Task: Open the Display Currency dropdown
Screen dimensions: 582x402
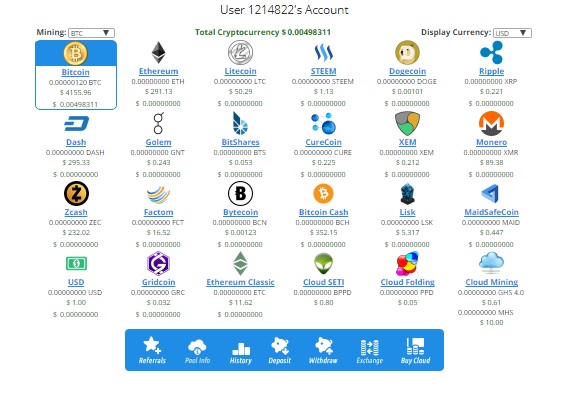Action: click(513, 33)
